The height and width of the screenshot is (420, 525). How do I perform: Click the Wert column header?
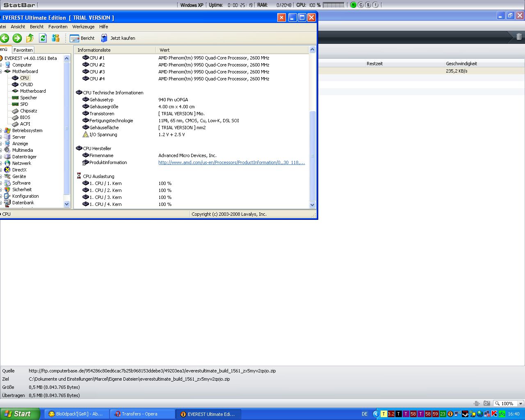232,50
